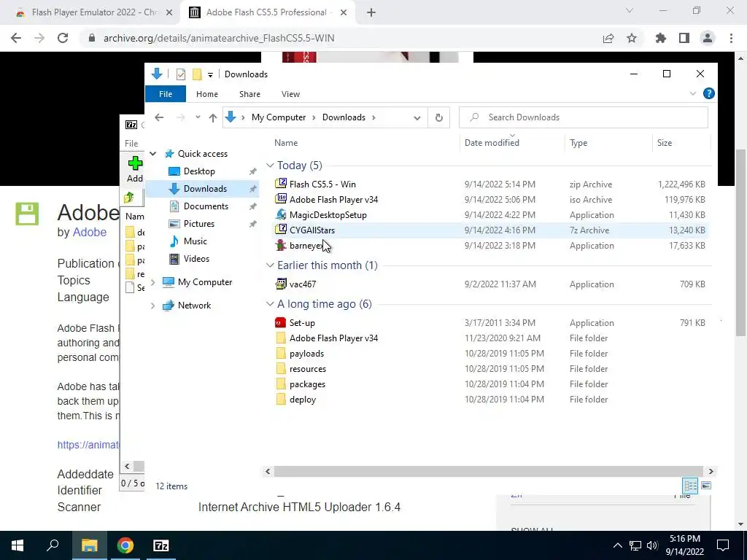The height and width of the screenshot is (560, 747).
Task: Expand the Explorer ribbon chevron
Action: tap(693, 94)
